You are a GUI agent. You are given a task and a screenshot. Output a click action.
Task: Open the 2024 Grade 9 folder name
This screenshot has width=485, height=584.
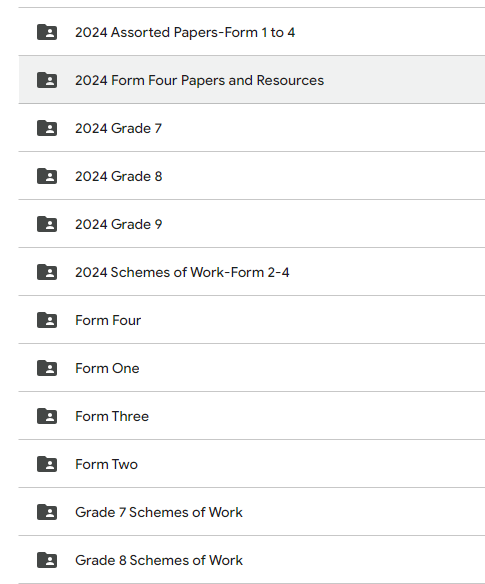click(x=119, y=225)
